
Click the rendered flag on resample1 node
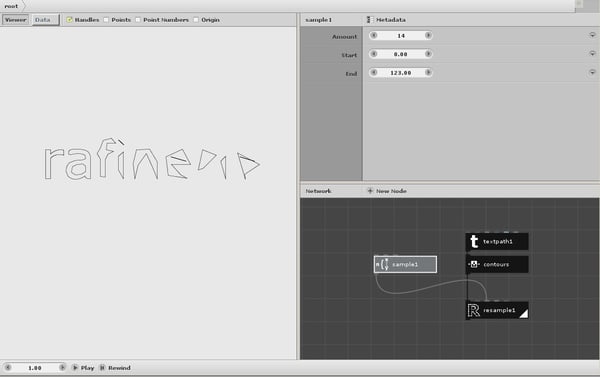(524, 314)
